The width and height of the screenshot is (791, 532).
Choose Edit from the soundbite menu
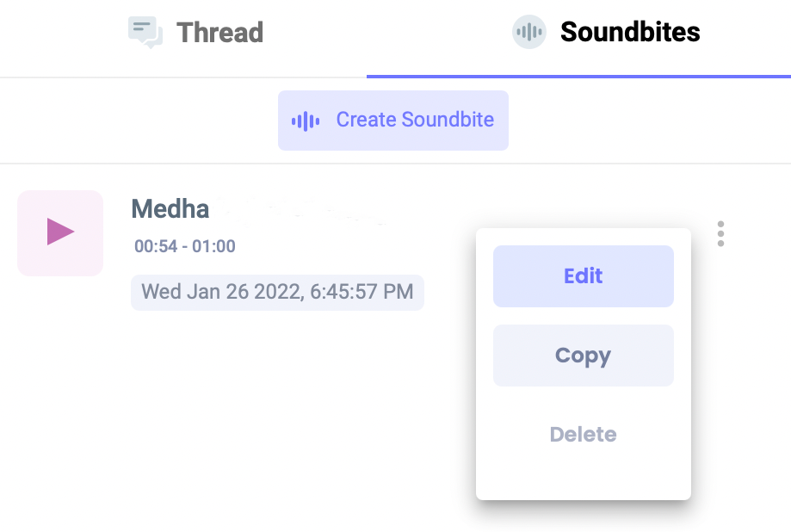pyautogui.click(x=583, y=275)
